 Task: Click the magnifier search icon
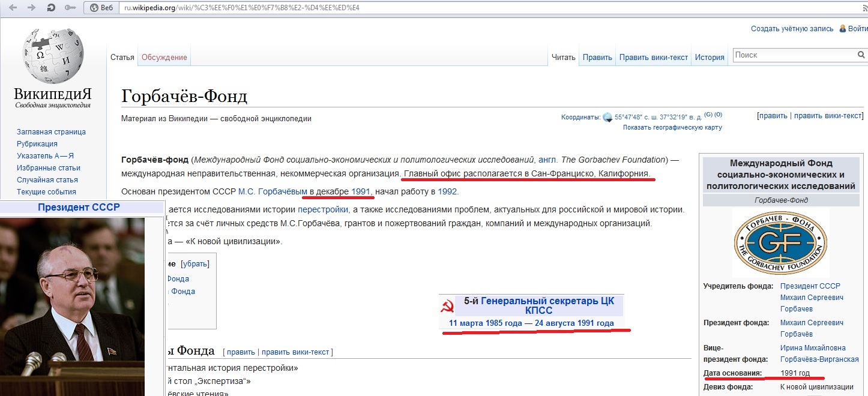(x=861, y=55)
